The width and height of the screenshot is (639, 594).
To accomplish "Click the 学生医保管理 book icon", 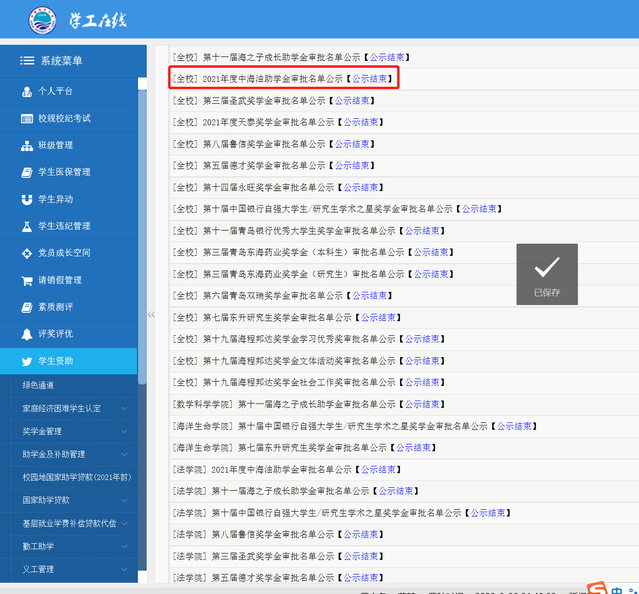I will point(27,172).
